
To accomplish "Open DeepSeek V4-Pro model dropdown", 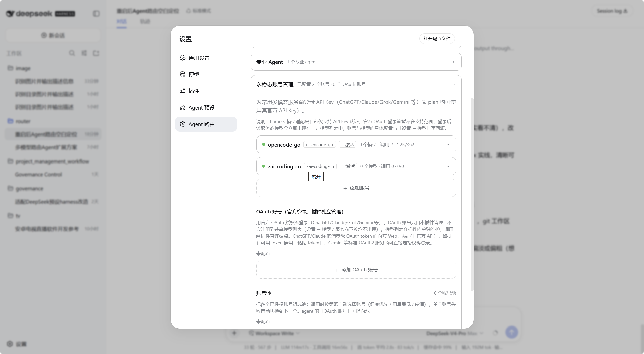I will [x=454, y=333].
